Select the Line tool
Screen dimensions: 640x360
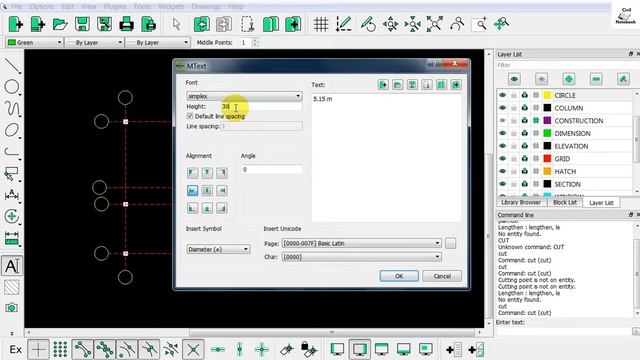12,65
